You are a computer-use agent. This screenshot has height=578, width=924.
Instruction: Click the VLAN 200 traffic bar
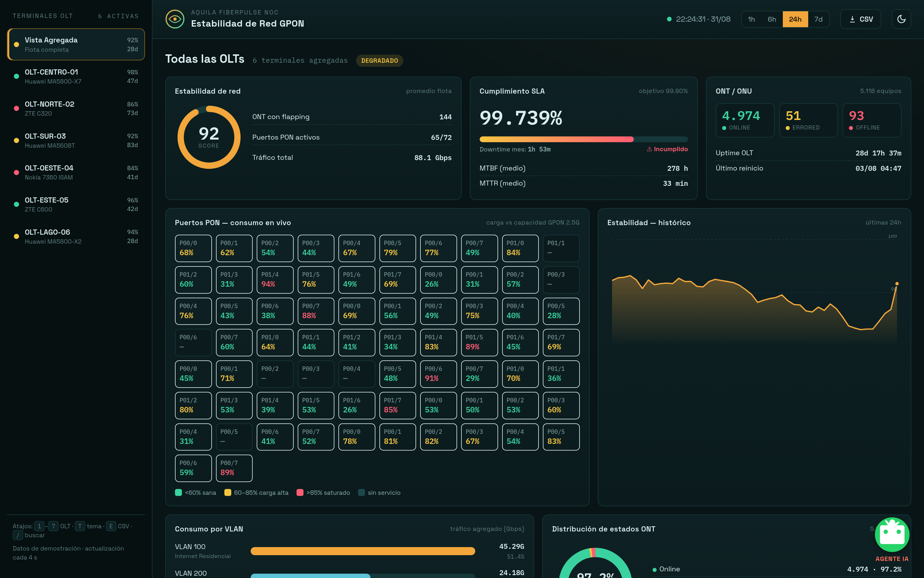click(x=363, y=576)
